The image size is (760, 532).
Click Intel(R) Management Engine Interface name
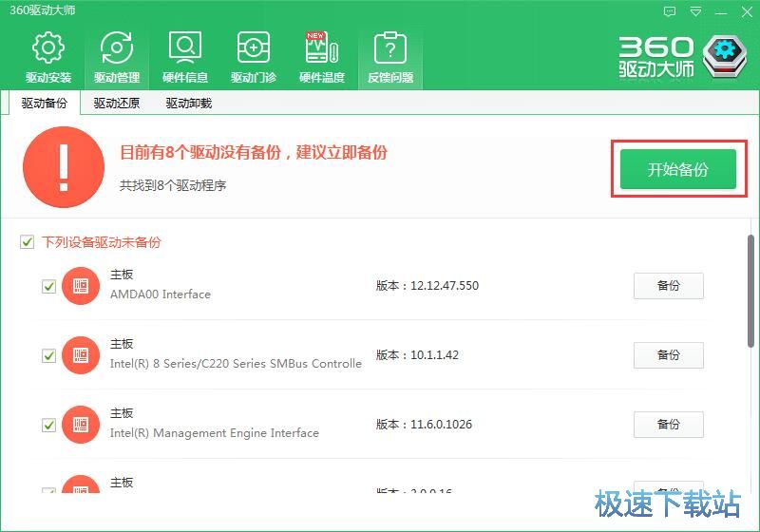pyautogui.click(x=215, y=433)
